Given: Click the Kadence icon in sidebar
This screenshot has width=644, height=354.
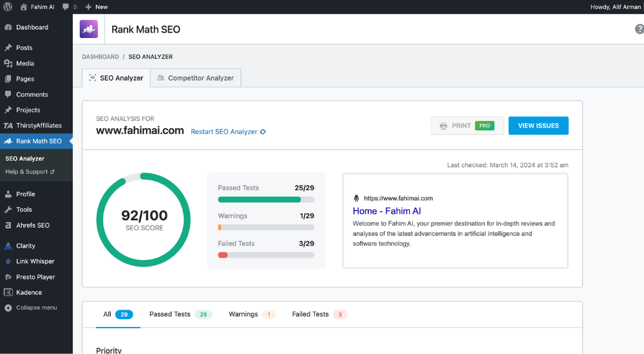Looking at the screenshot, I should coord(8,292).
